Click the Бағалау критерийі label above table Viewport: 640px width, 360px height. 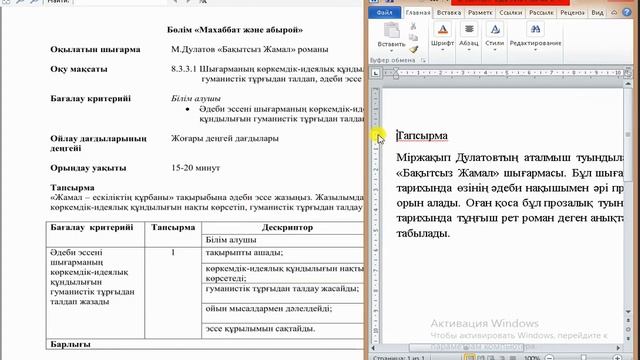tap(91, 98)
